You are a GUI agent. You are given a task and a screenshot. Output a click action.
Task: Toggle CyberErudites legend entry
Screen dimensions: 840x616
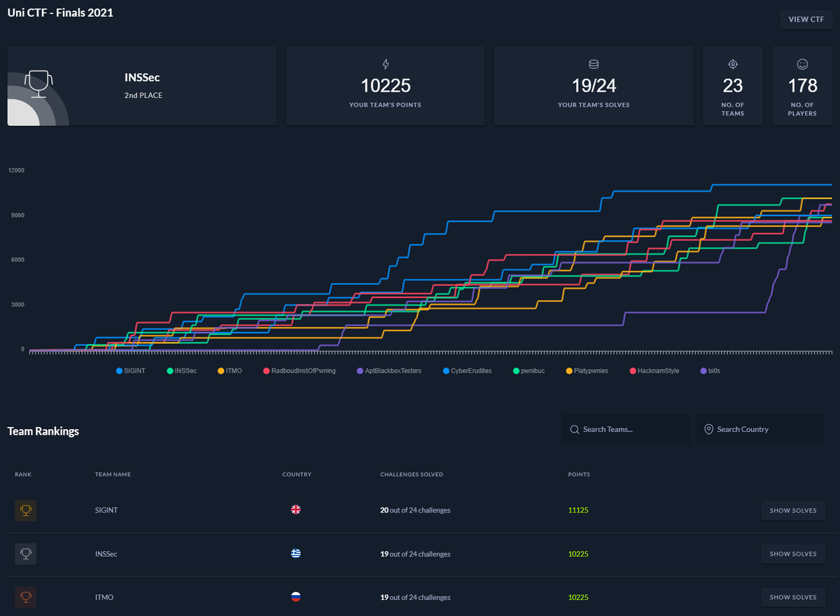pyautogui.click(x=467, y=370)
